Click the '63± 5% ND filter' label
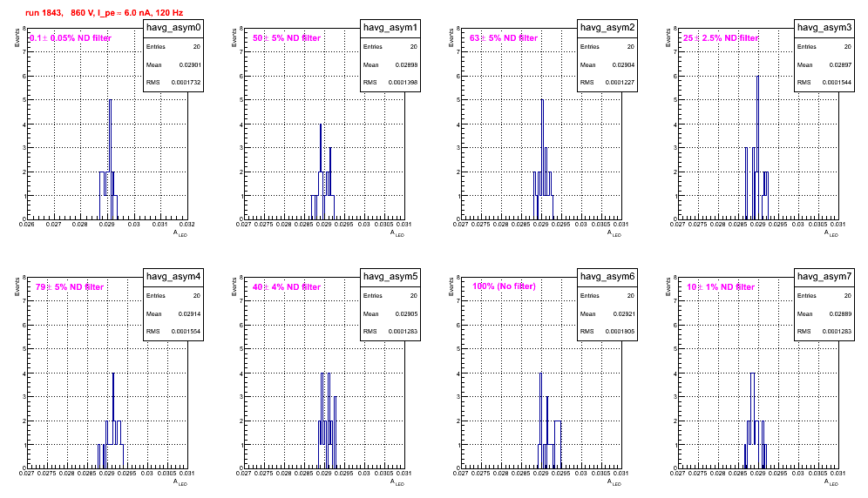This screenshot has width=868, height=498. (504, 38)
